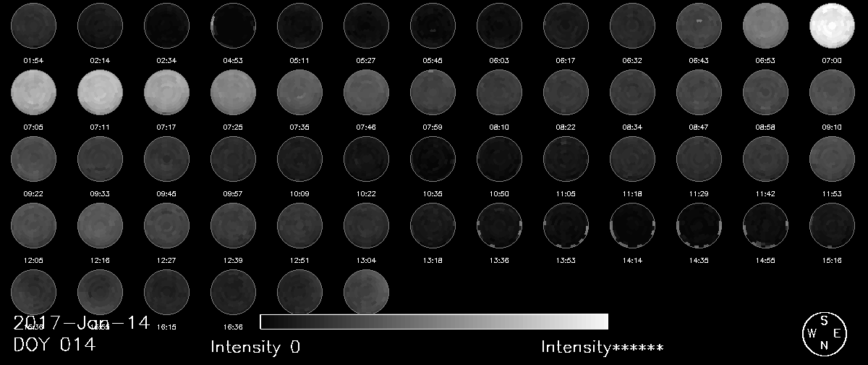Choose the disk image at 07:17

coord(166,92)
